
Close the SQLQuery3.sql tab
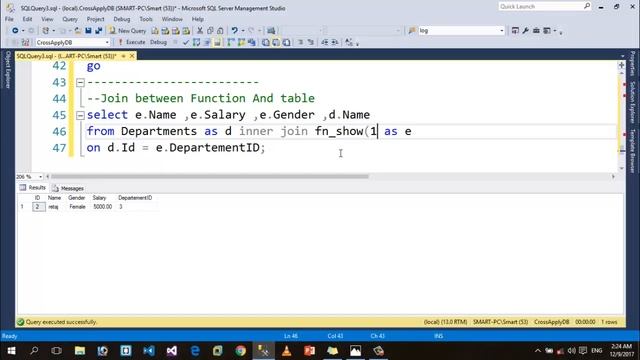click(x=132, y=56)
